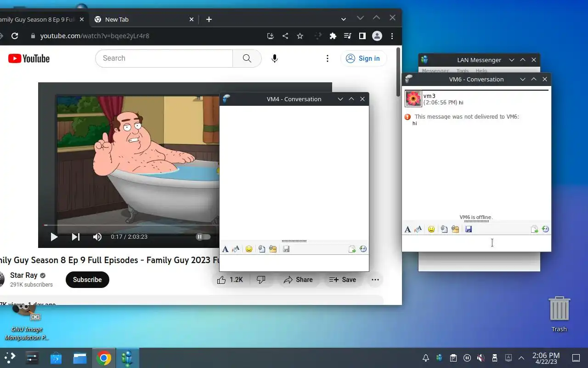Click install app icon in the address bar
Image resolution: width=588 pixels, height=368 pixels.
click(271, 36)
